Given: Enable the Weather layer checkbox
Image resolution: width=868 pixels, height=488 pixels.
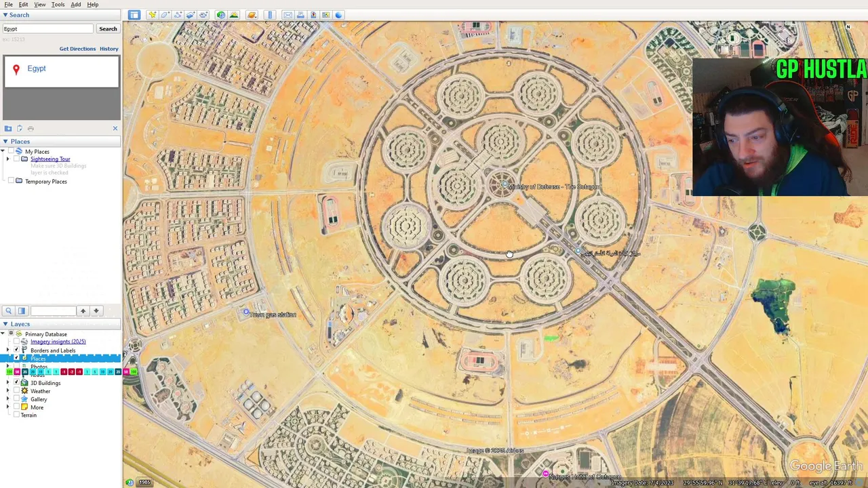Looking at the screenshot, I should pos(16,391).
